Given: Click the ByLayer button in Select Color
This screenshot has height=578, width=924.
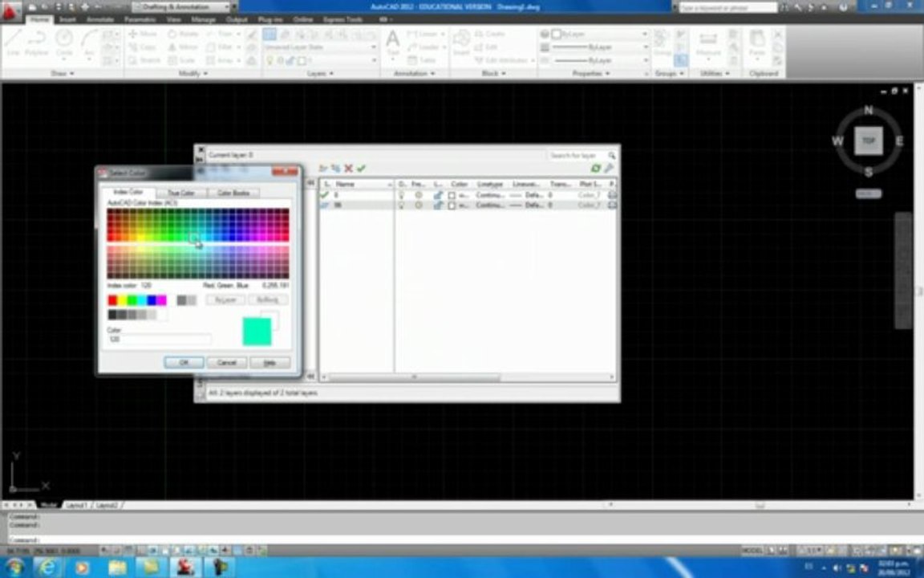Looking at the screenshot, I should tap(225, 300).
